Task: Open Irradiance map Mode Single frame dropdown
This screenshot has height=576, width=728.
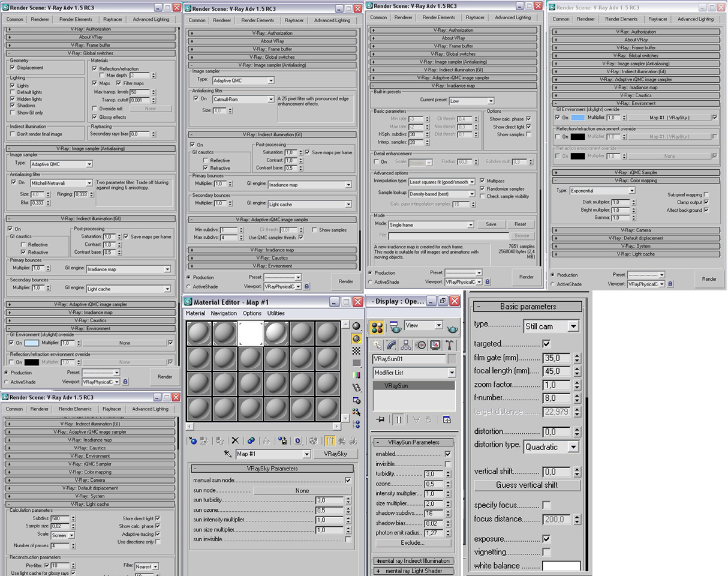Action: 431,224
